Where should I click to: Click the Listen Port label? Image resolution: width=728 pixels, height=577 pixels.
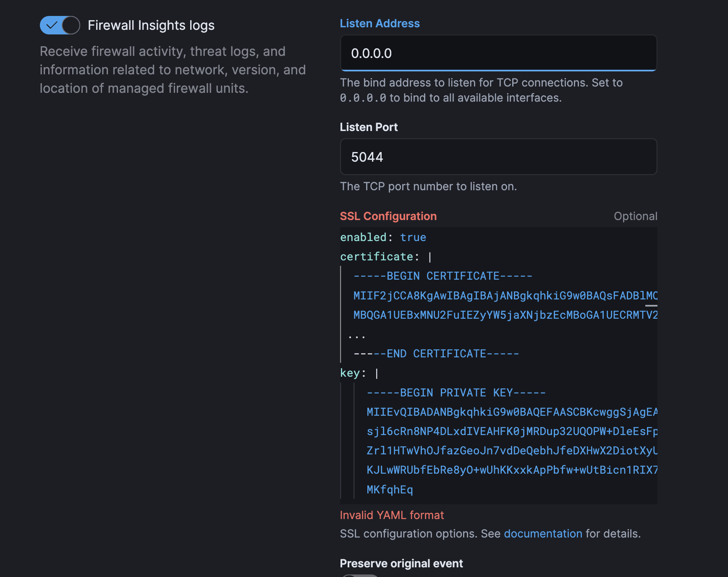(369, 127)
